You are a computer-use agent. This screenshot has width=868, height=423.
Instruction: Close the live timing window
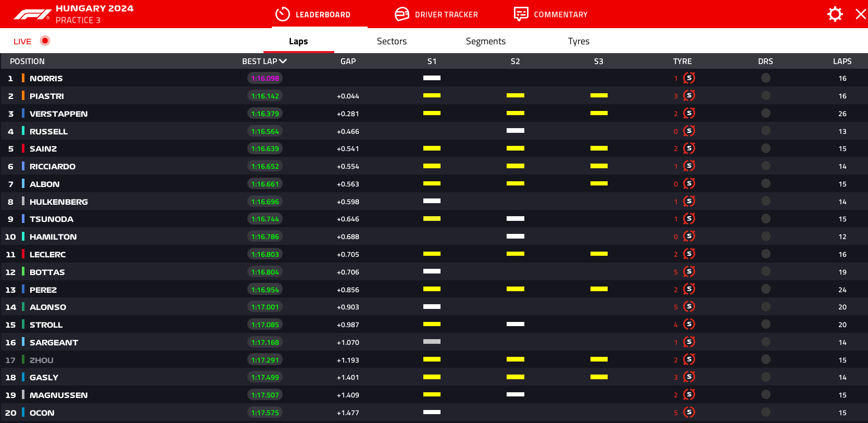[861, 14]
